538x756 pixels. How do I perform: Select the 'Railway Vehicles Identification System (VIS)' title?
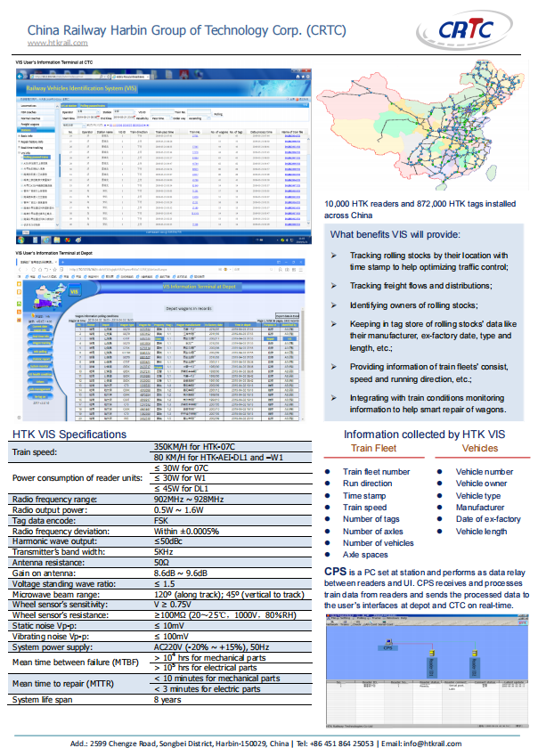(81, 88)
